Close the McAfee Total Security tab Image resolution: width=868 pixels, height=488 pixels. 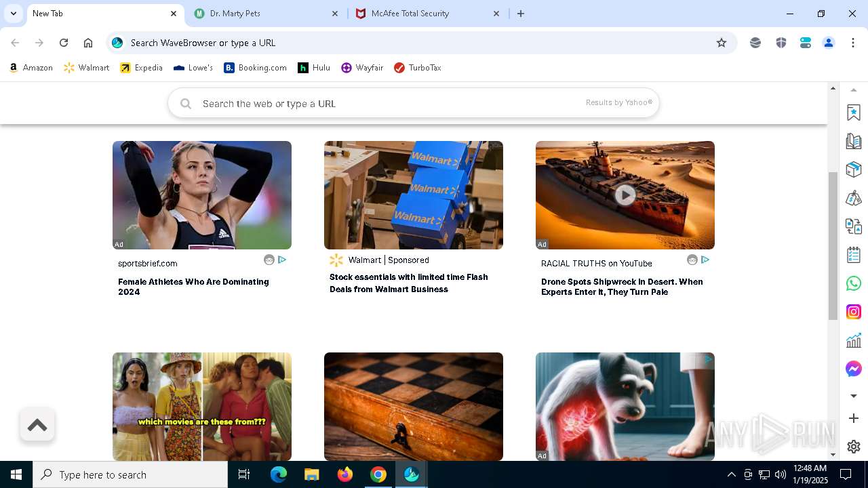pyautogui.click(x=496, y=14)
